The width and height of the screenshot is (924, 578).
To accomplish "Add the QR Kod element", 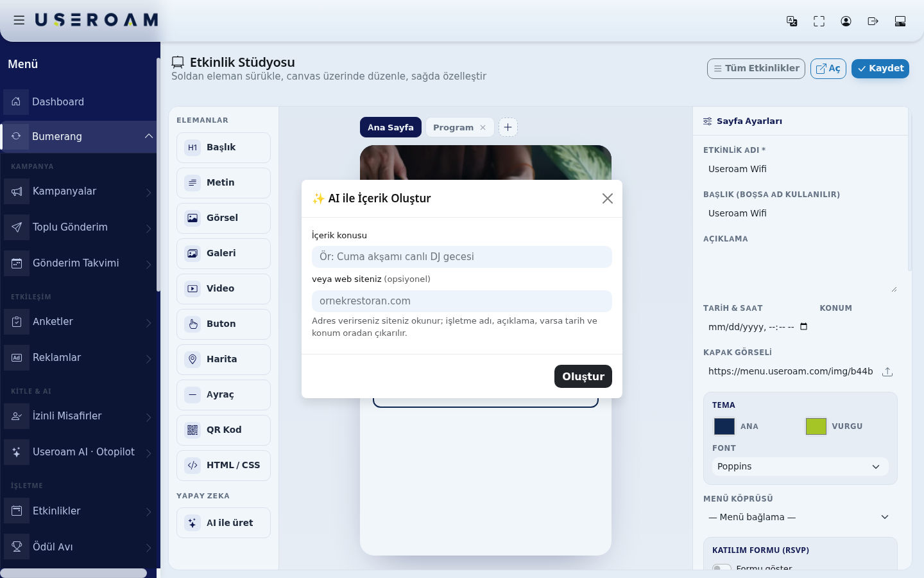I will pos(223,430).
